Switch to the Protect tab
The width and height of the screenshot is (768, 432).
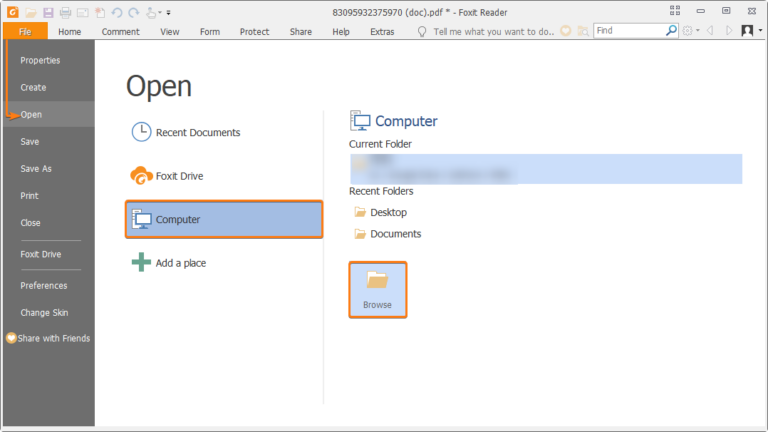click(254, 31)
